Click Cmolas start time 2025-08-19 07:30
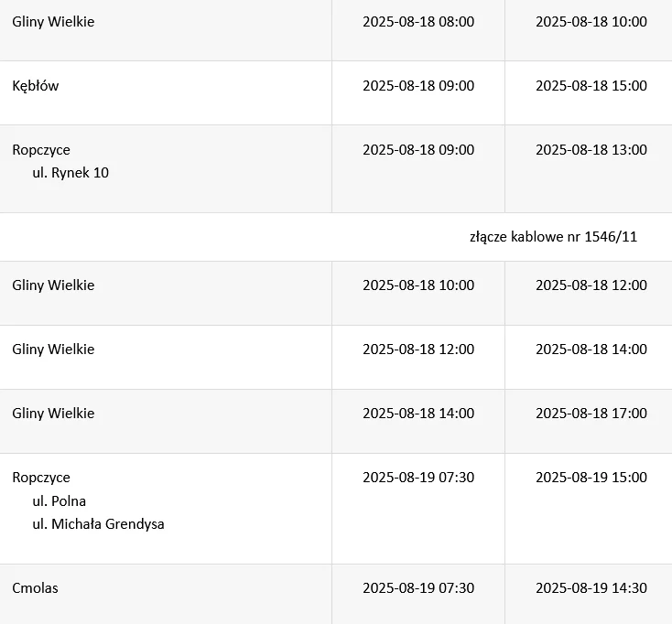The width and height of the screenshot is (672, 624). click(418, 588)
